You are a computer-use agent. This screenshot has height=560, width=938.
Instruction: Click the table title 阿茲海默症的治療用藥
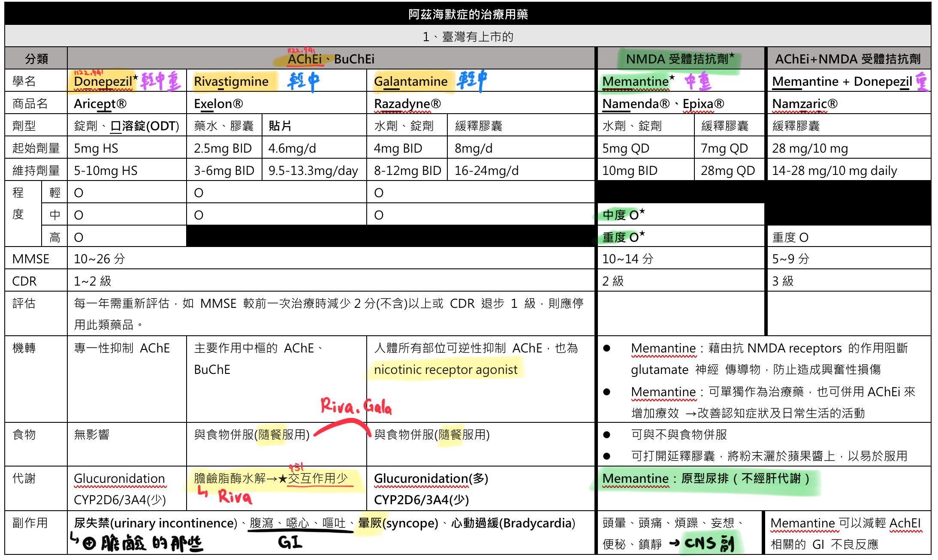pyautogui.click(x=468, y=15)
